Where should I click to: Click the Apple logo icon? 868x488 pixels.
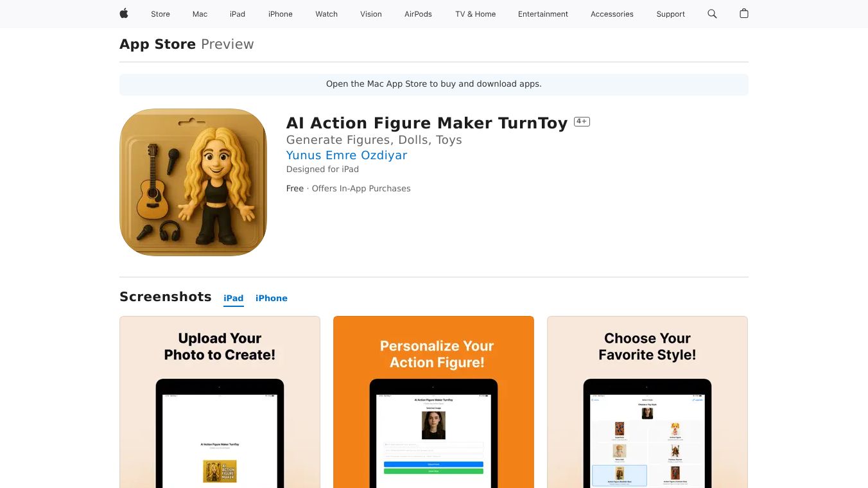[x=124, y=13]
